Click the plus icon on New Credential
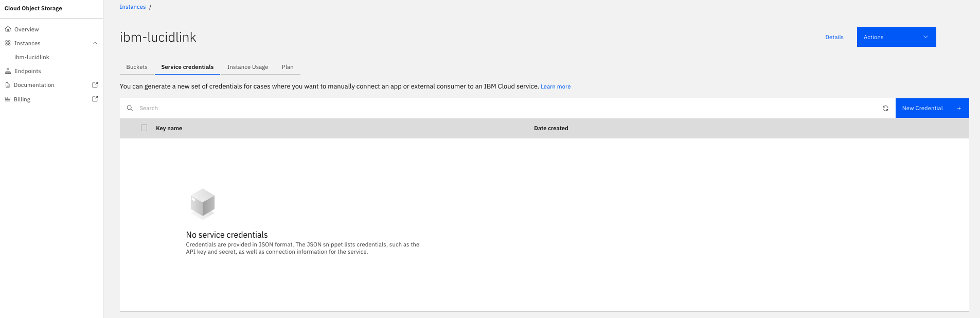 point(959,108)
